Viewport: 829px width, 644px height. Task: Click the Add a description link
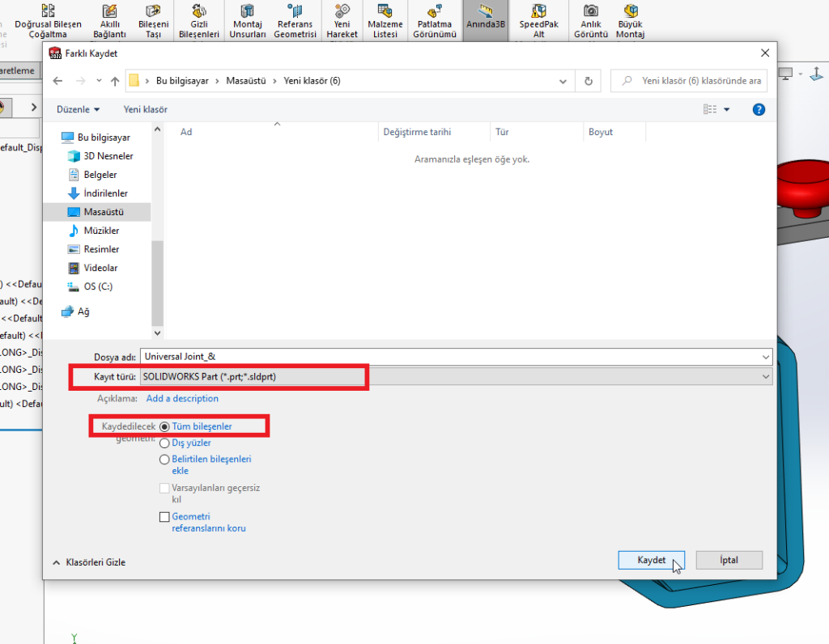tap(182, 398)
